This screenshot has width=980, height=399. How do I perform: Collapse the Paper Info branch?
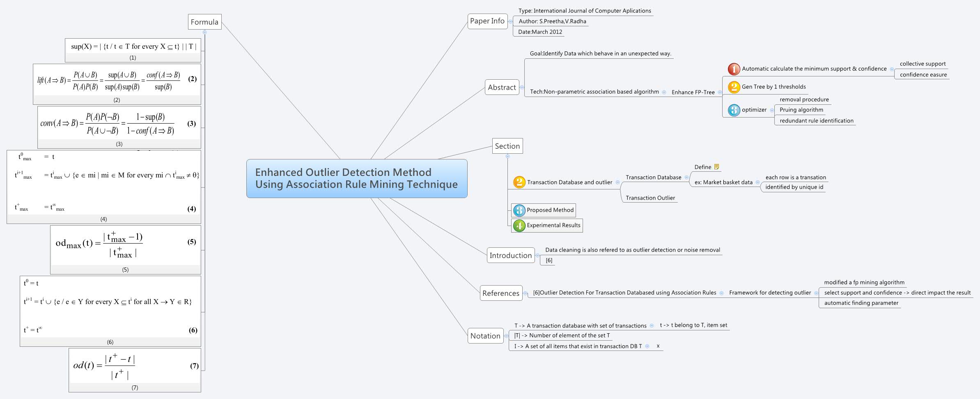[510, 21]
